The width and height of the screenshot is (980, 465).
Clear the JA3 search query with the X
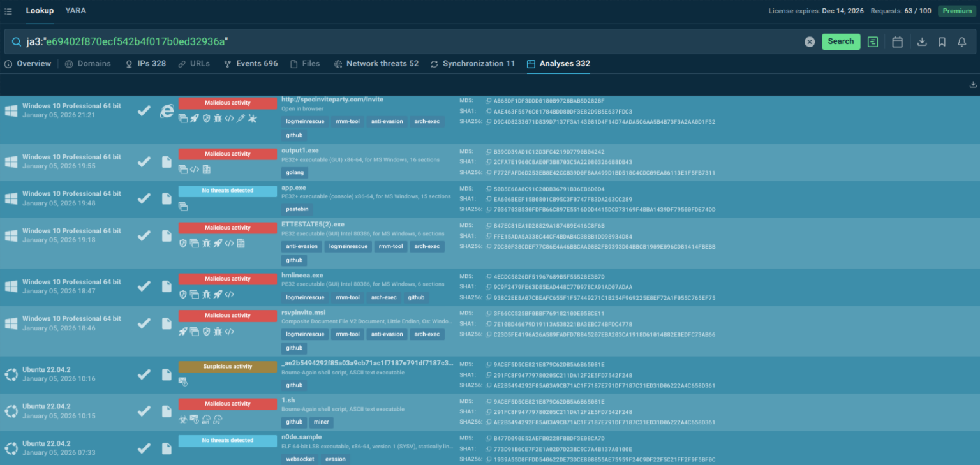[809, 41]
